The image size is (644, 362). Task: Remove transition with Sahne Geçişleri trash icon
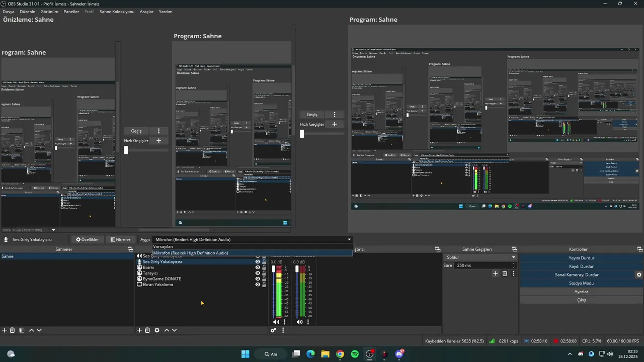click(505, 274)
